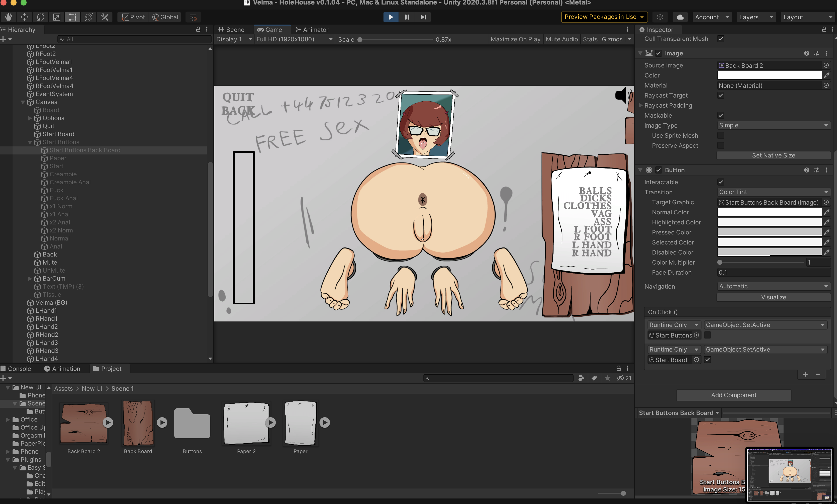The width and height of the screenshot is (837, 504).
Task: Click the Stats button
Action: 590,39
